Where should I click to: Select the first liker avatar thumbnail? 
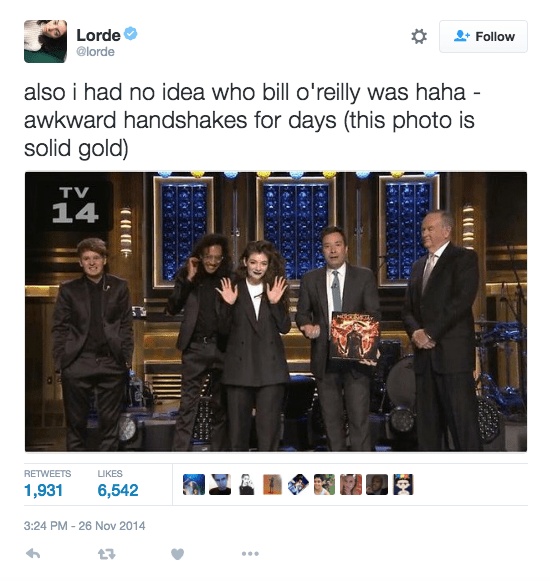(194, 484)
